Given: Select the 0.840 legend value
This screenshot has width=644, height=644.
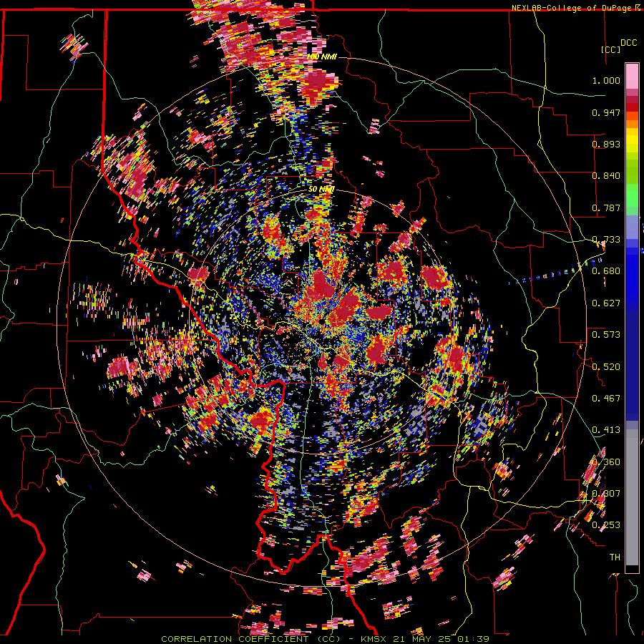Looking at the screenshot, I should (606, 176).
